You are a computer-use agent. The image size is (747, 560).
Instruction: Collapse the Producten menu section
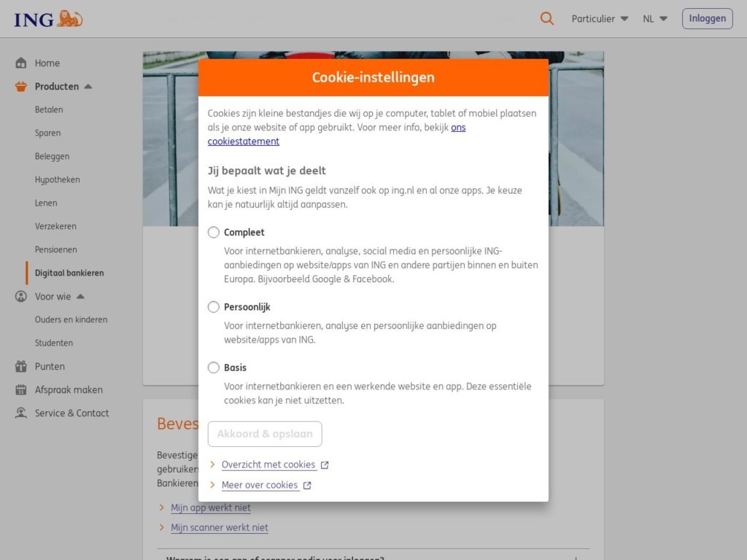(89, 86)
